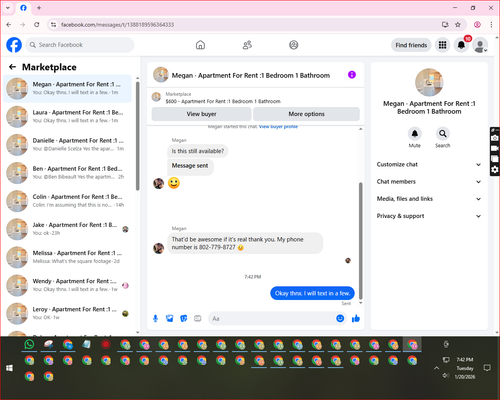Open Jake apartment conversation
The image size is (500, 400).
(68, 229)
